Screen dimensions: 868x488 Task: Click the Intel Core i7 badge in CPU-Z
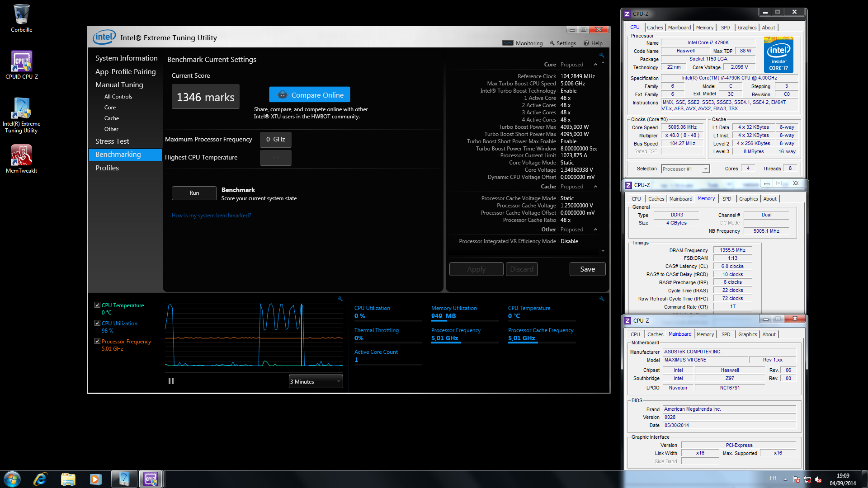(x=778, y=56)
